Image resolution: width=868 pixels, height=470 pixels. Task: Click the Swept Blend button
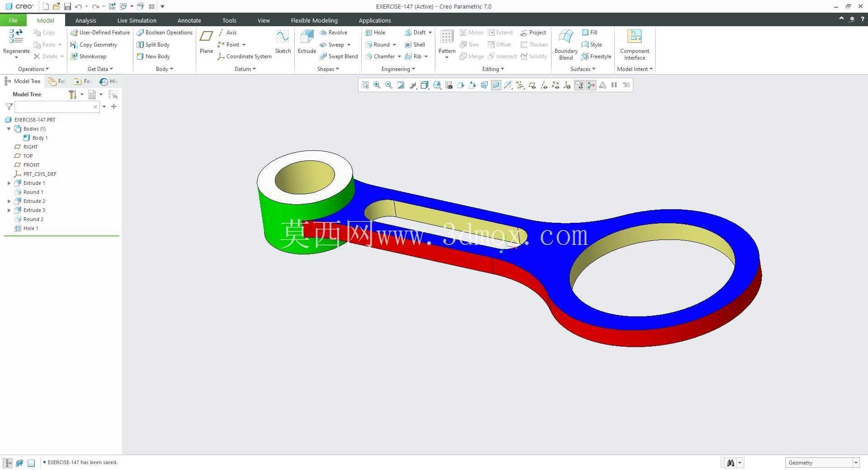click(x=339, y=56)
